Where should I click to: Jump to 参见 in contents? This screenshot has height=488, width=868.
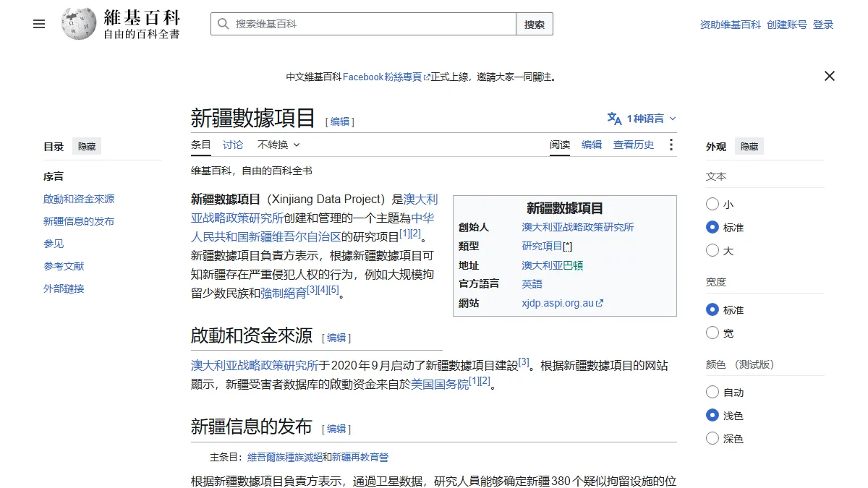pos(54,244)
